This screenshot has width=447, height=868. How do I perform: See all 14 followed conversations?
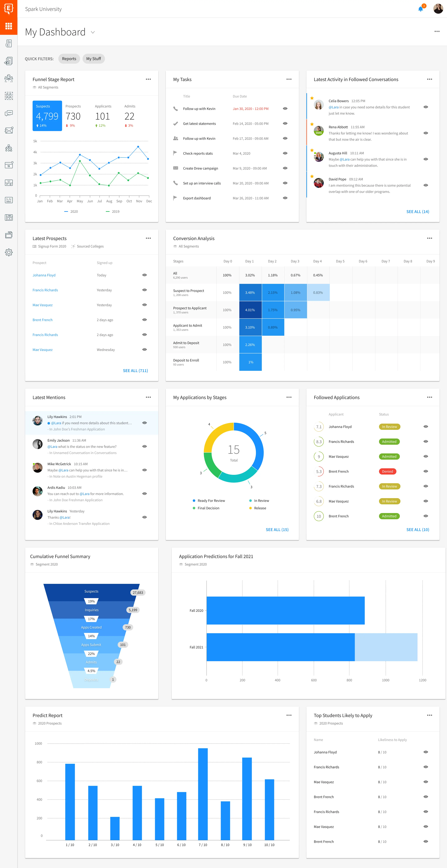(x=418, y=212)
